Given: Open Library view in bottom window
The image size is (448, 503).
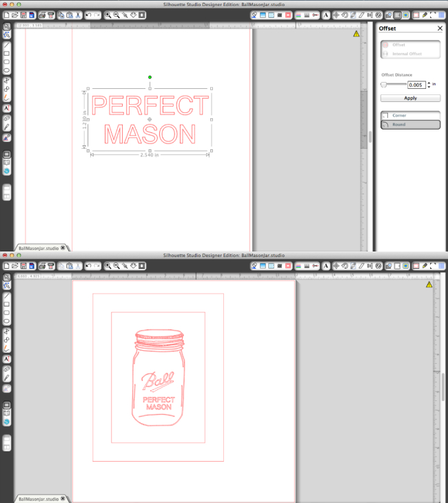Looking at the screenshot, I should 6,413.
